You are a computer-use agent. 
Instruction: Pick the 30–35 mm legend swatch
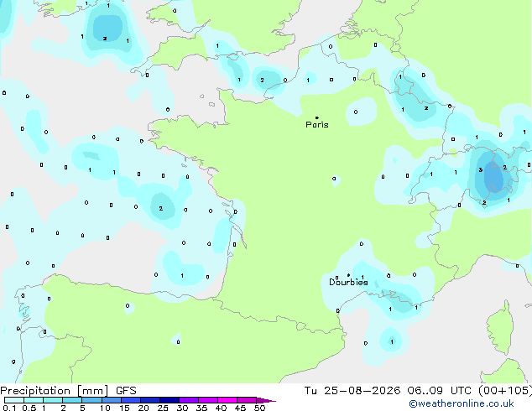[x=189, y=400]
